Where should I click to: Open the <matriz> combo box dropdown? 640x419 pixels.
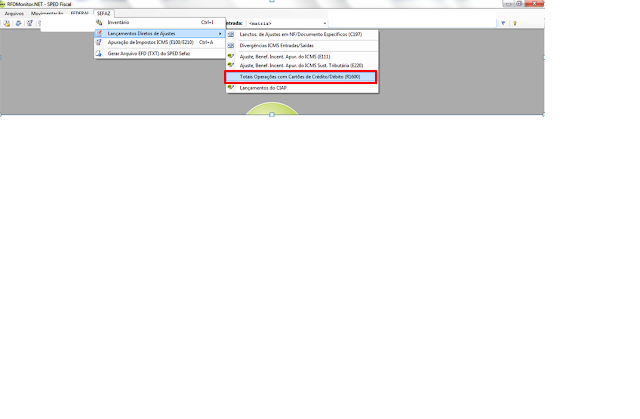pos(324,24)
